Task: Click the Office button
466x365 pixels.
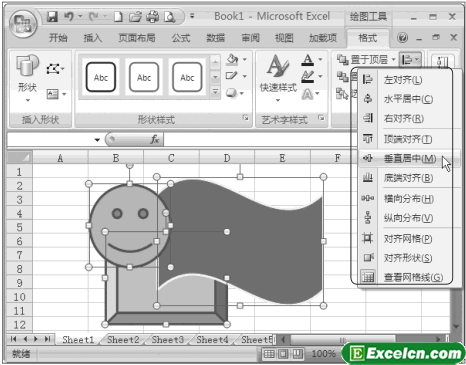Action: click(23, 24)
